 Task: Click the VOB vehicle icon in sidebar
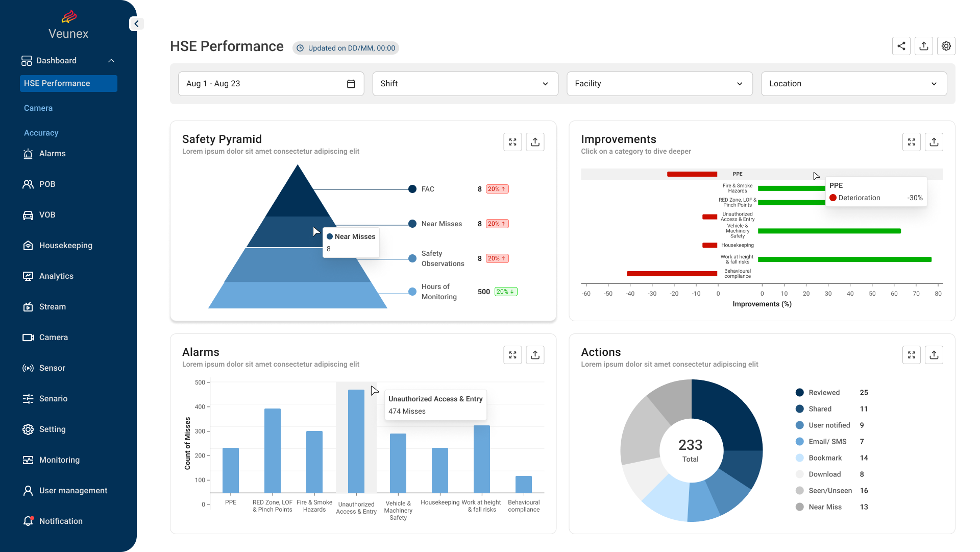click(x=28, y=215)
